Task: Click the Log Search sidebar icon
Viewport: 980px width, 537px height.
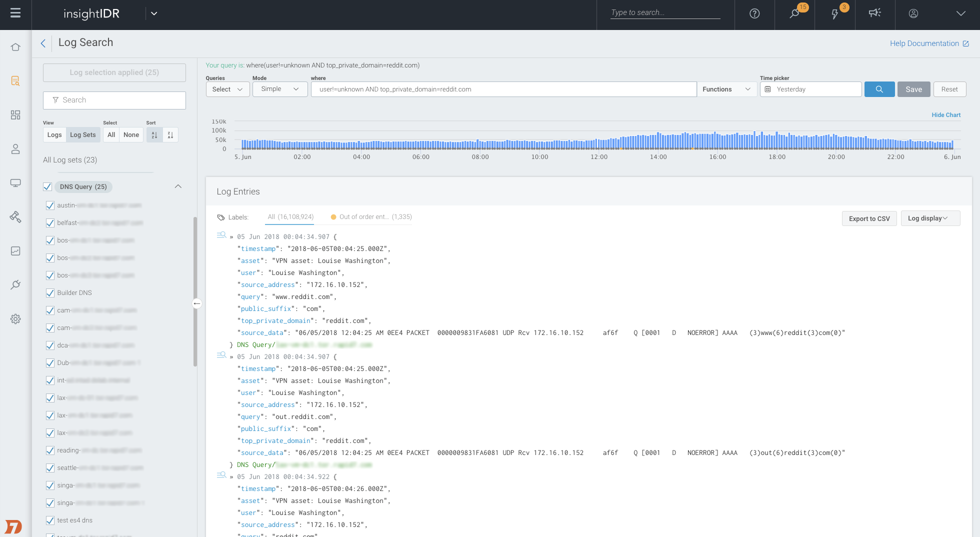Action: 15,81
